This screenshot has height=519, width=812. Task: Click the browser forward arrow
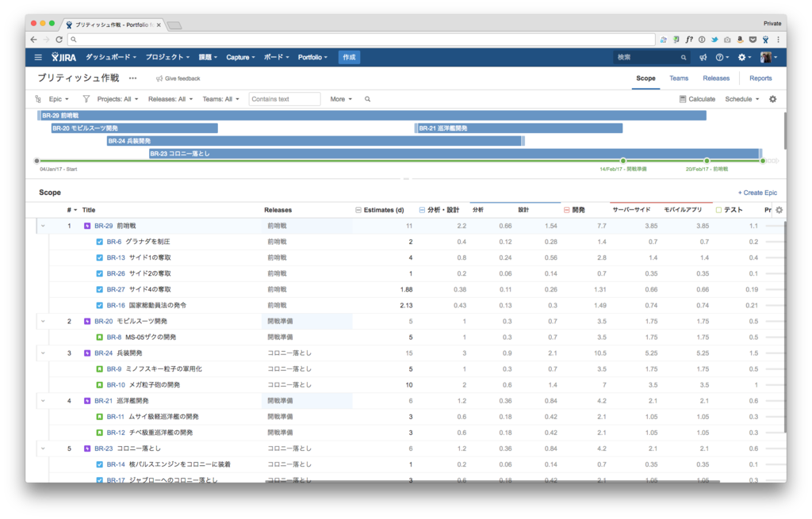tap(46, 40)
